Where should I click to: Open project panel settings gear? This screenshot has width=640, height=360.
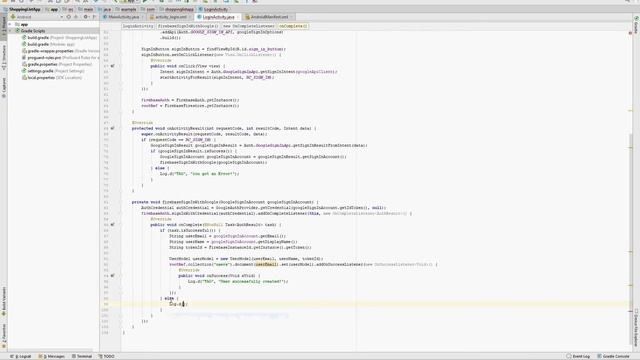pyautogui.click(x=86, y=17)
